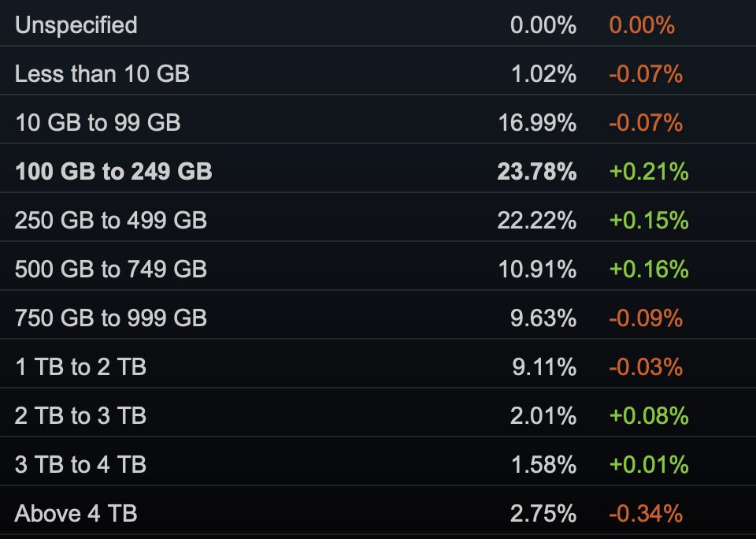Click the orange -0.34% change value
This screenshot has width=756, height=539.
click(x=646, y=514)
